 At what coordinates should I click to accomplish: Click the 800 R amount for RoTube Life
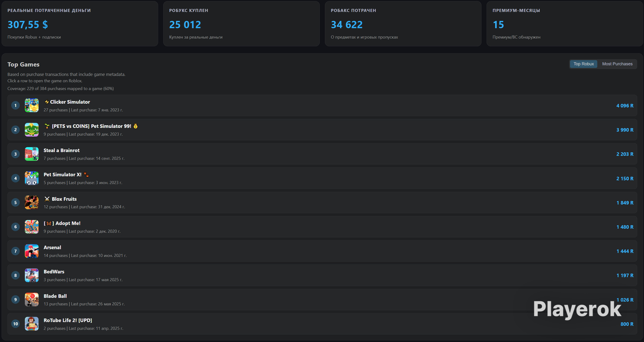click(627, 324)
